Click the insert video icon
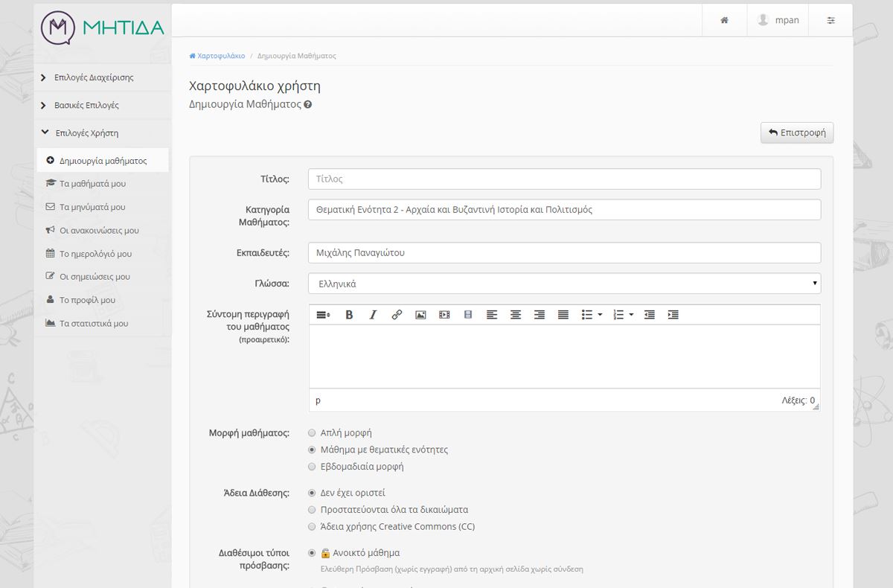893x588 pixels. click(444, 315)
